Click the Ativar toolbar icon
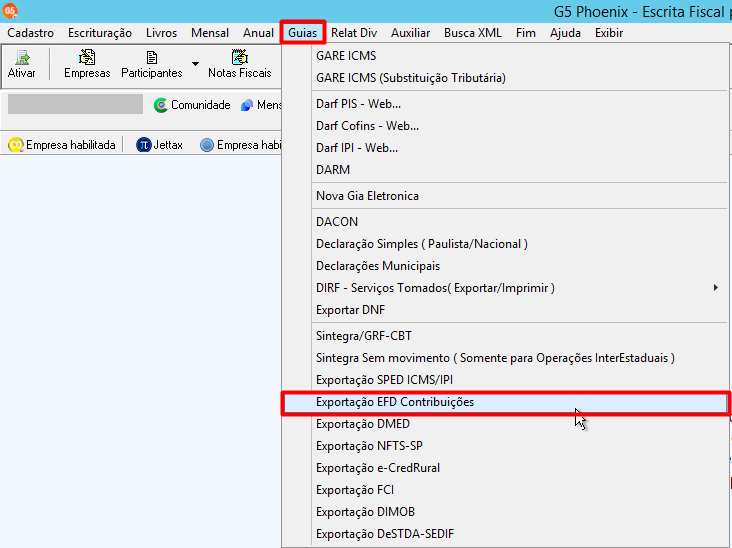The width and height of the screenshot is (732, 548). coord(21,63)
